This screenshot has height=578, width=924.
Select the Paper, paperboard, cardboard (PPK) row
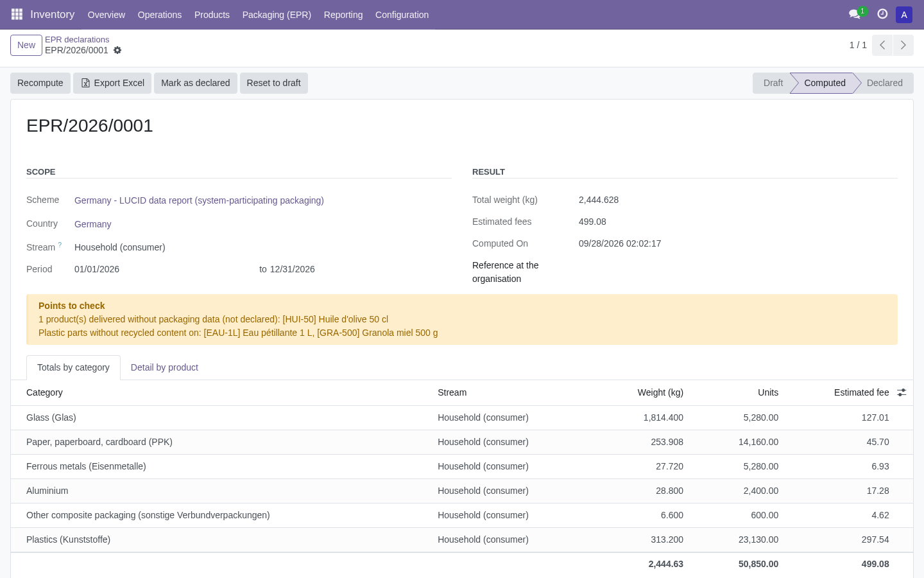pyautogui.click(x=462, y=442)
